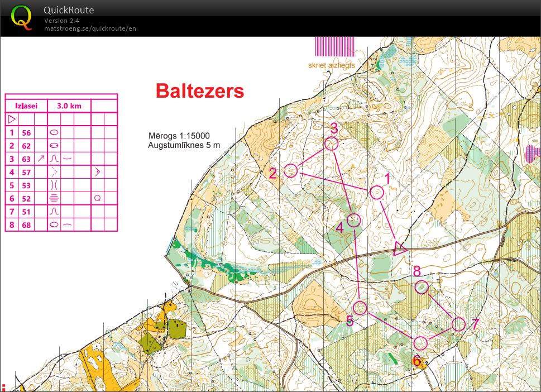This screenshot has height=392, width=541.
Task: Click the course length cell showing 3.0 km
Action: click(x=68, y=105)
